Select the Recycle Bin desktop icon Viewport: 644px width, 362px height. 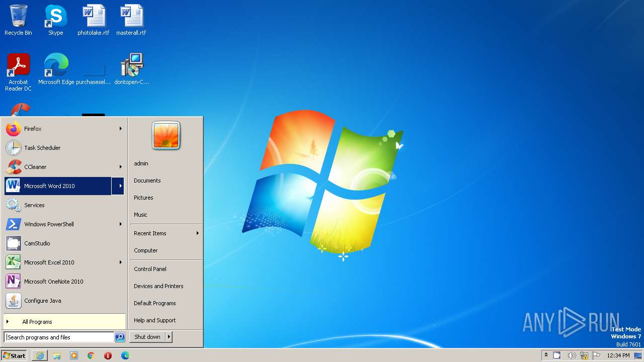pos(18,20)
